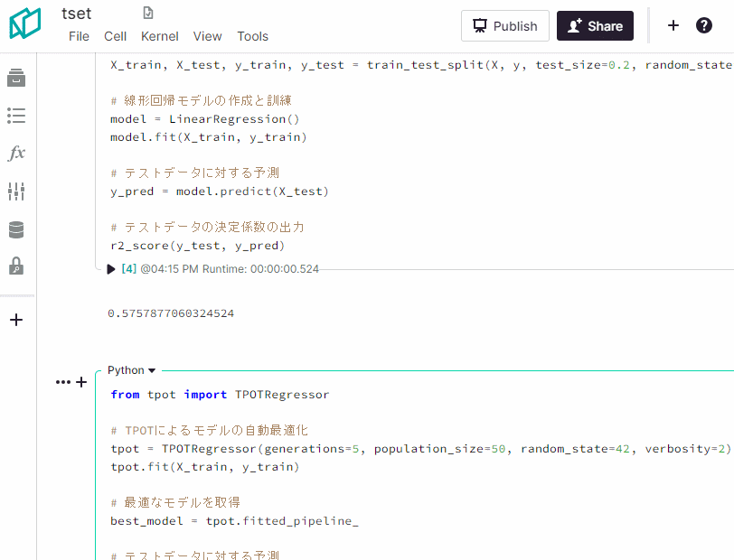Screen dimensions: 734x560
Task: Open the table of contents list icon
Action: (x=16, y=116)
